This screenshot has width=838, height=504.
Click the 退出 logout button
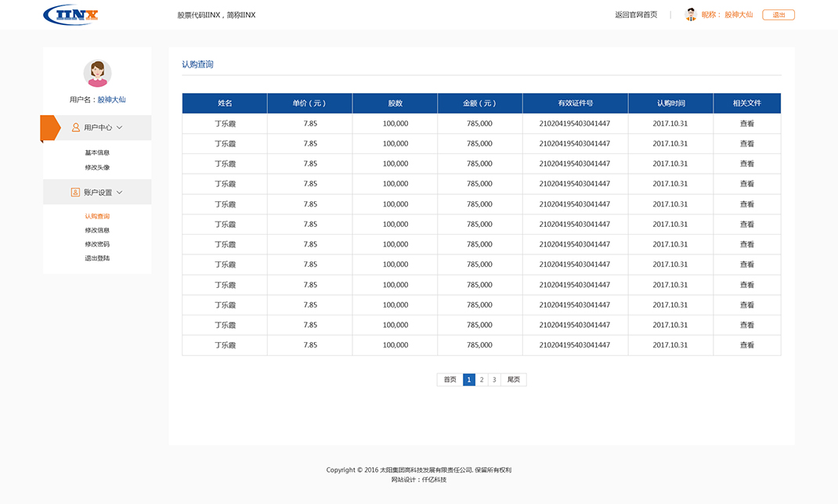(778, 14)
